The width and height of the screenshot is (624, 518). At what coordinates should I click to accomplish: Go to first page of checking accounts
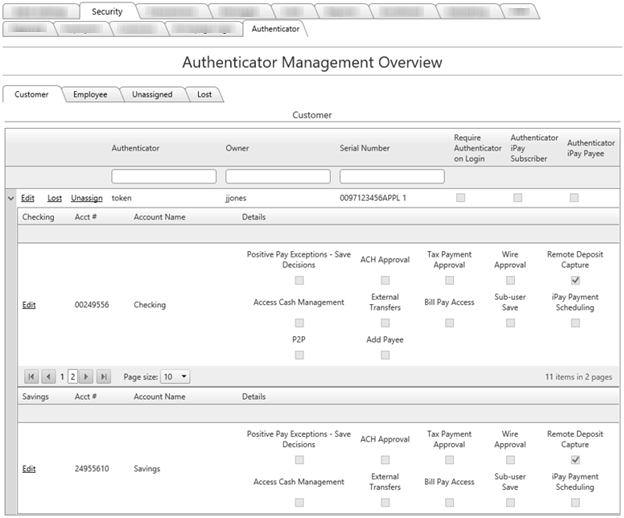[31, 376]
